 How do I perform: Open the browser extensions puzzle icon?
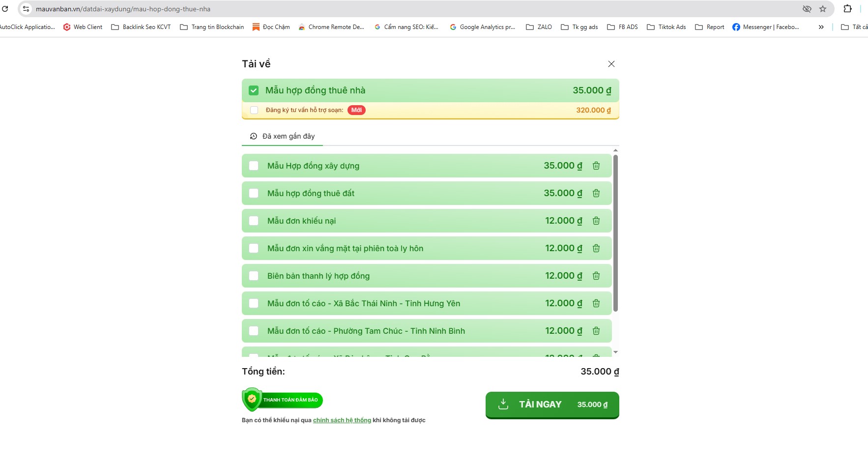pyautogui.click(x=847, y=9)
